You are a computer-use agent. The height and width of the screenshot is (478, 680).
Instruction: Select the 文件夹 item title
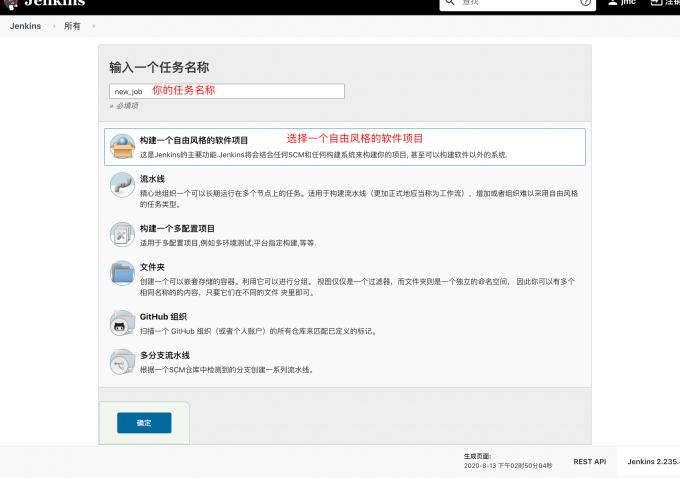pos(152,267)
